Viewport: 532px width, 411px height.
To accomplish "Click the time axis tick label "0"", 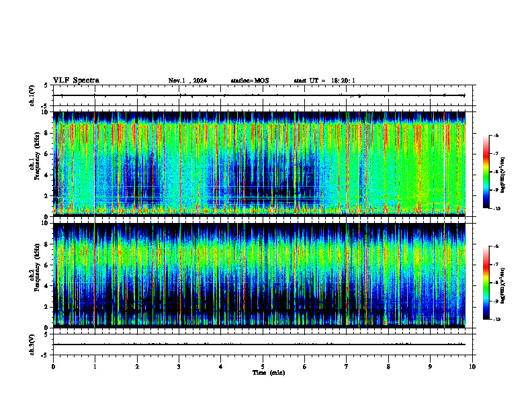I will click(x=53, y=367).
